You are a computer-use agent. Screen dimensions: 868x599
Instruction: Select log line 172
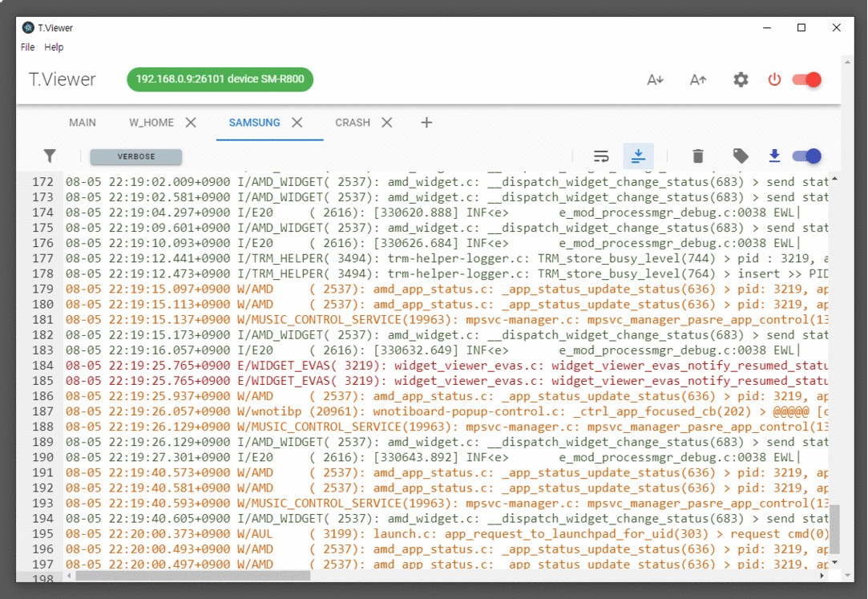point(446,181)
